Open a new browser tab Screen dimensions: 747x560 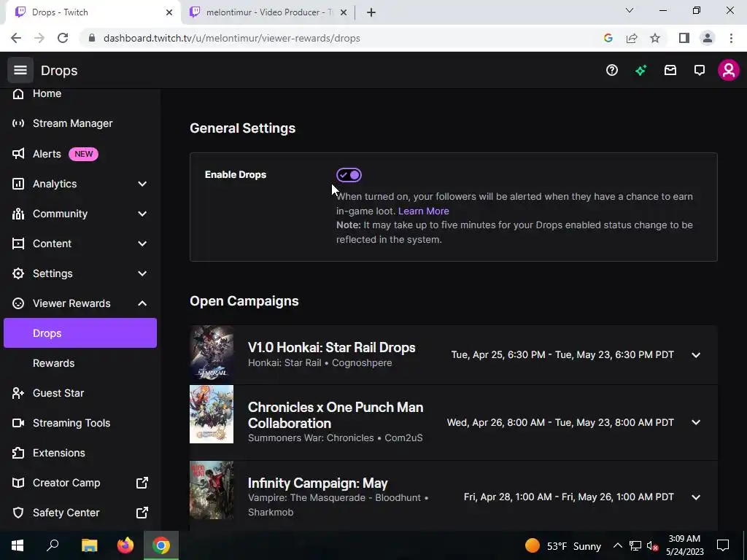(x=371, y=12)
